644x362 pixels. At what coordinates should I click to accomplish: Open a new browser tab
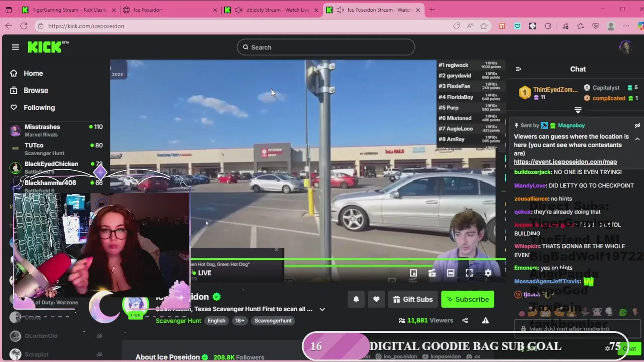pyautogui.click(x=432, y=10)
